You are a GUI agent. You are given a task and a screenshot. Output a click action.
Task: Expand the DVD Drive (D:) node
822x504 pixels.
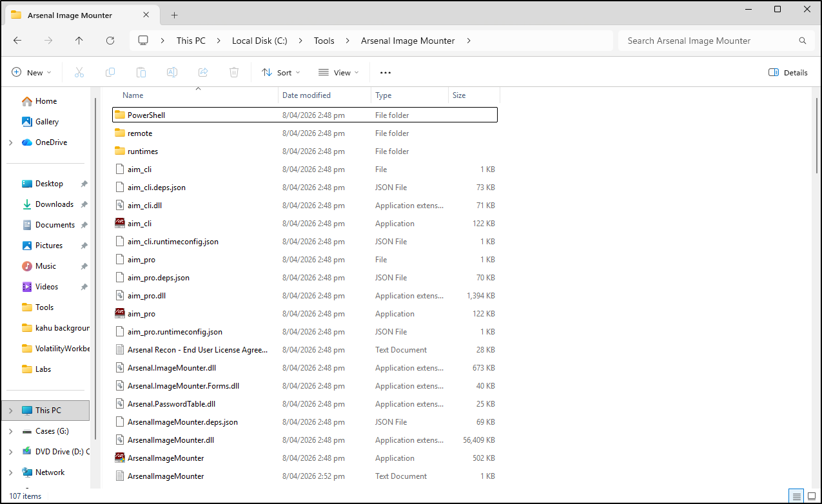coord(11,452)
